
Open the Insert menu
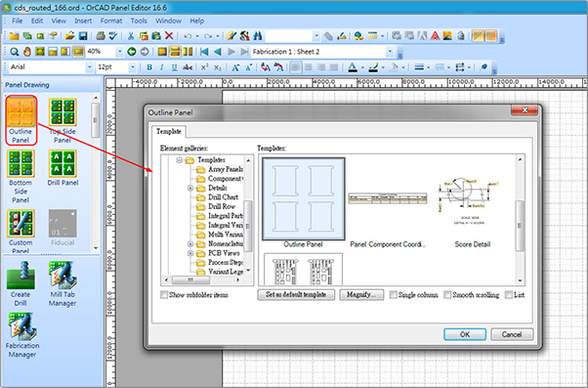point(83,21)
